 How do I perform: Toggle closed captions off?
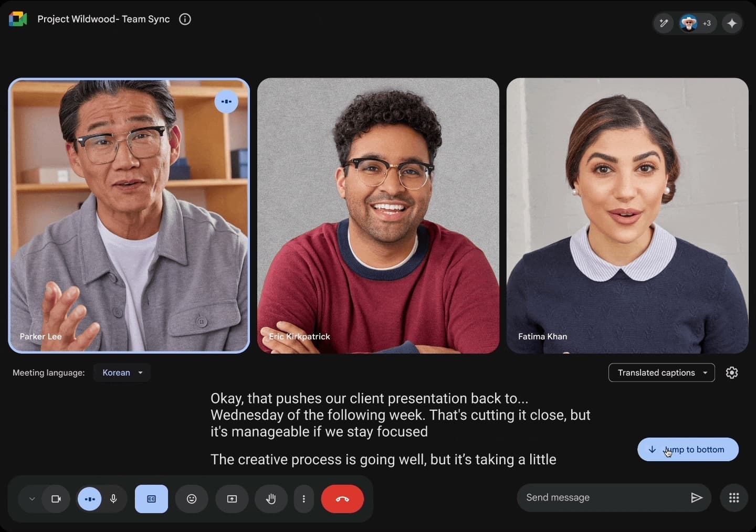coord(151,499)
